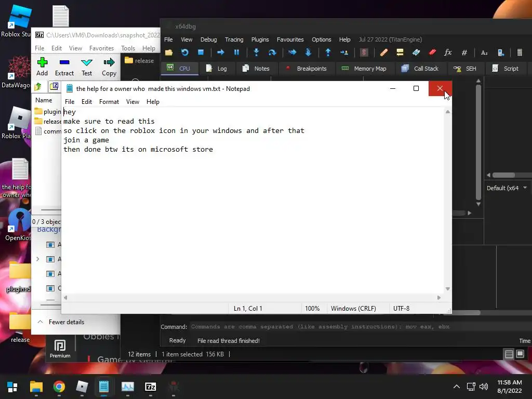
Task: Go up one folder in 7-Zip
Action: (38, 87)
